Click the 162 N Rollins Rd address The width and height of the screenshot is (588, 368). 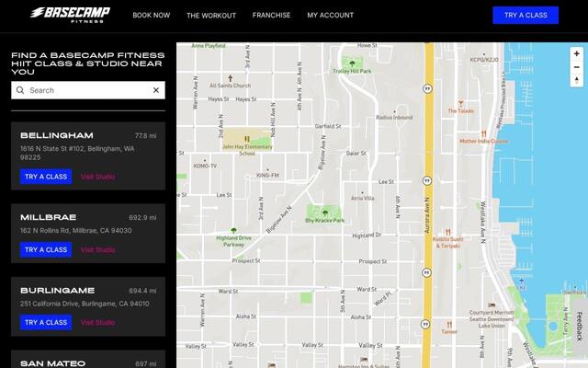pyautogui.click(x=75, y=231)
